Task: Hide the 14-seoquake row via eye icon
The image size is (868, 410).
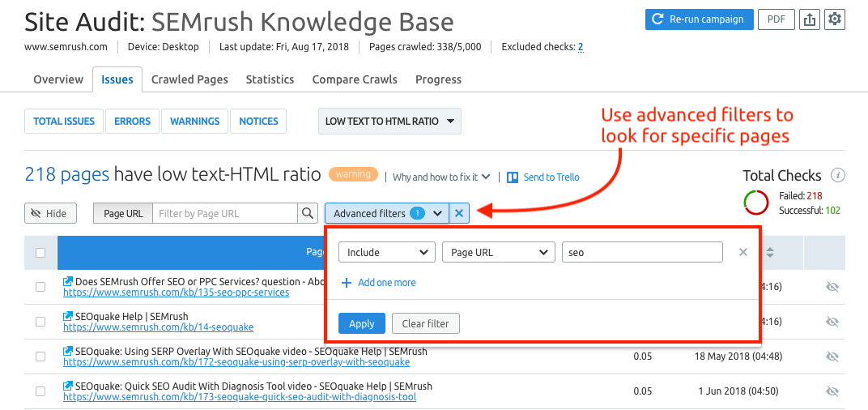Action: coord(832,322)
